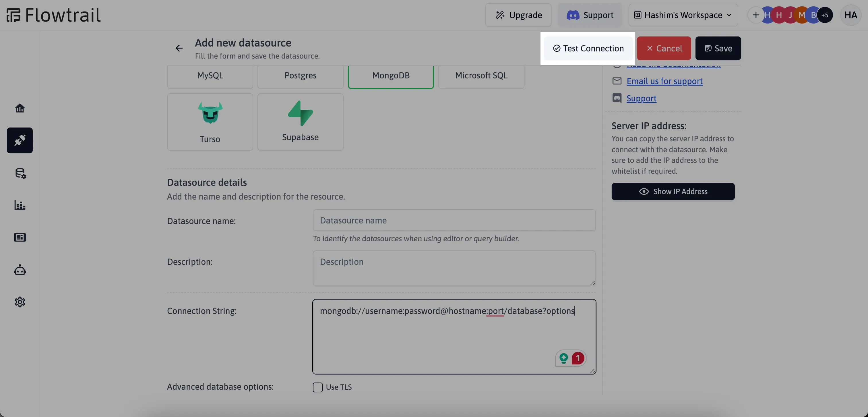Save the datasource
Image resolution: width=868 pixels, height=417 pixels.
718,48
